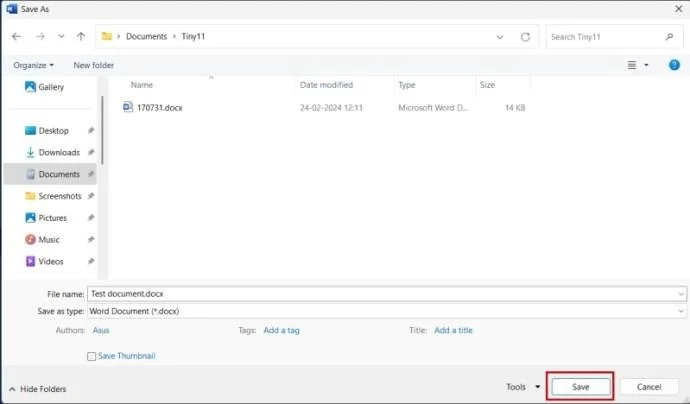This screenshot has width=690, height=404.
Task: Collapse the pane with Hide Folders
Action: click(36, 388)
